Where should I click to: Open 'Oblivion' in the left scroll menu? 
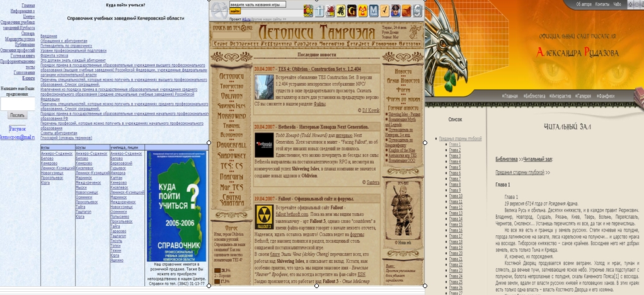click(231, 96)
